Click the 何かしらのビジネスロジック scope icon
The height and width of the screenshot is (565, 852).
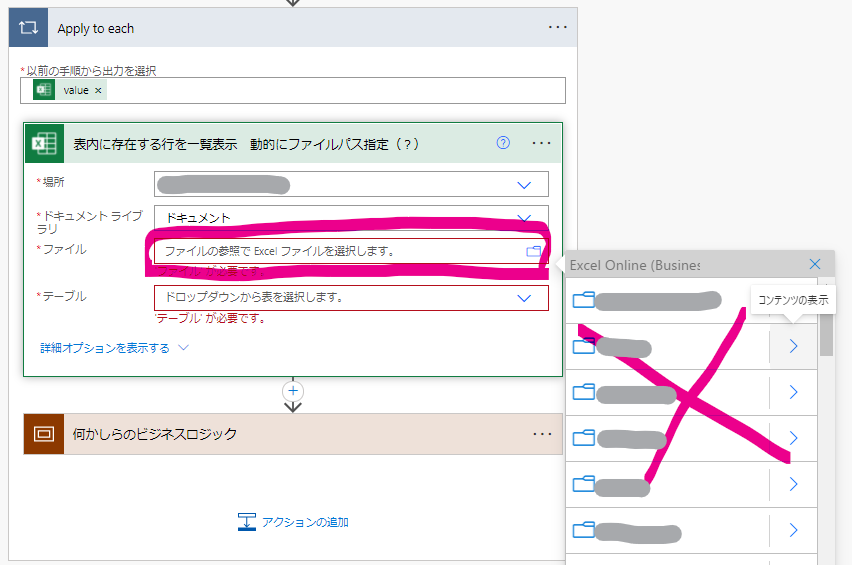point(44,434)
